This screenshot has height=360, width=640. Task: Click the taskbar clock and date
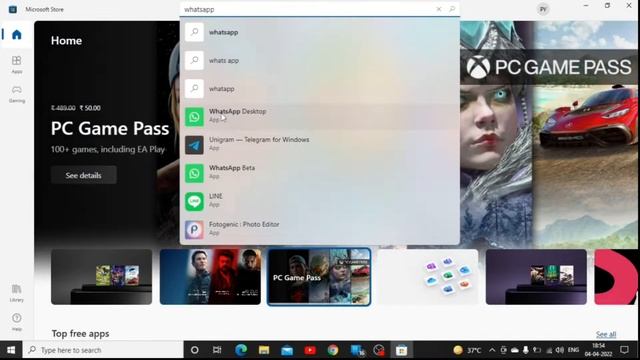[598, 350]
